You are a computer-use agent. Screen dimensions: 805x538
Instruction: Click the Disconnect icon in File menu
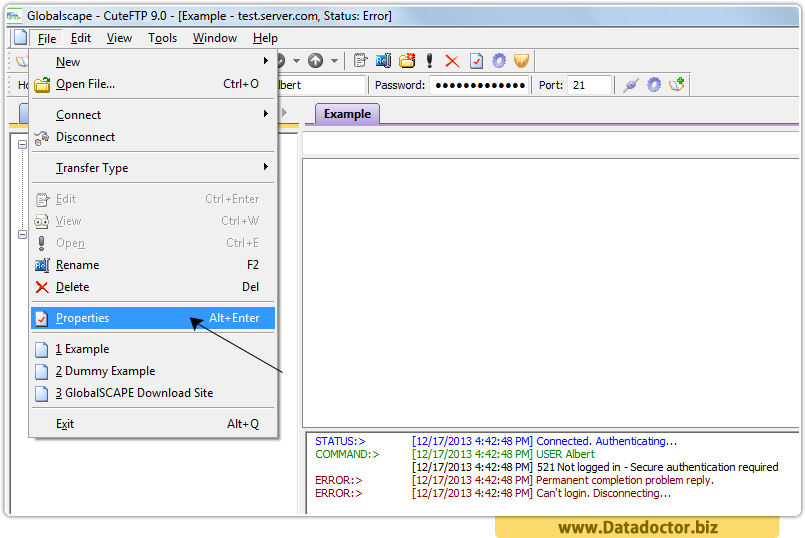(x=42, y=138)
